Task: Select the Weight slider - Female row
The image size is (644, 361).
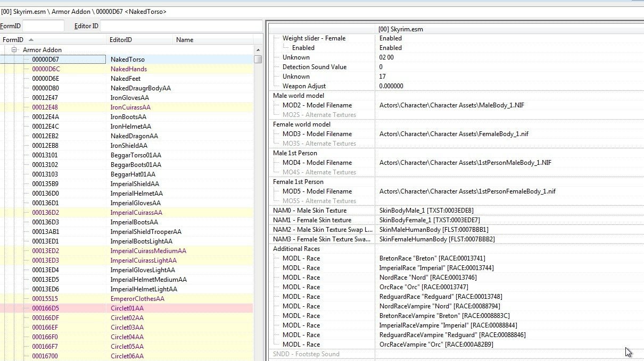Action: tap(457, 38)
